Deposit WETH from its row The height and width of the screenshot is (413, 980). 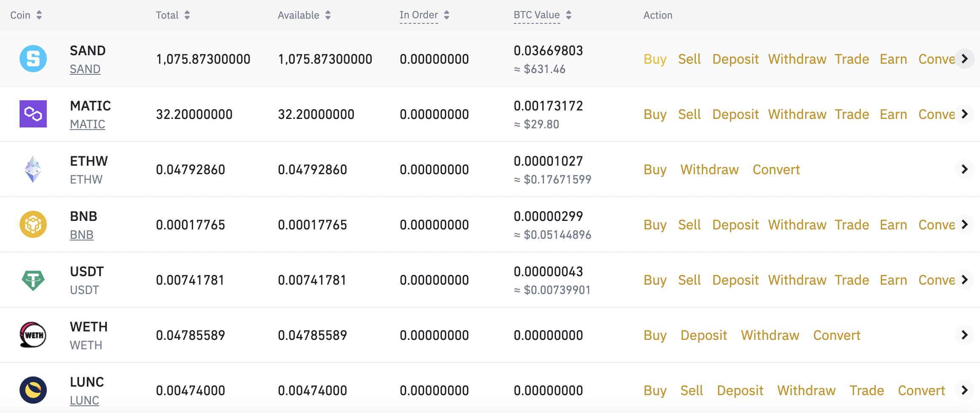point(704,335)
